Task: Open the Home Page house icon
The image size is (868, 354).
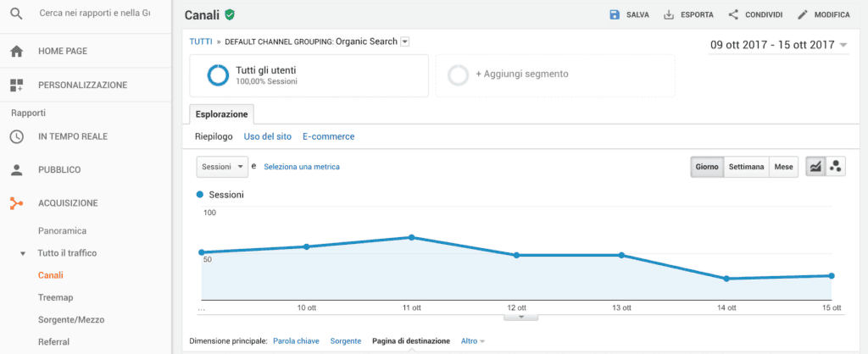Action: click(17, 52)
